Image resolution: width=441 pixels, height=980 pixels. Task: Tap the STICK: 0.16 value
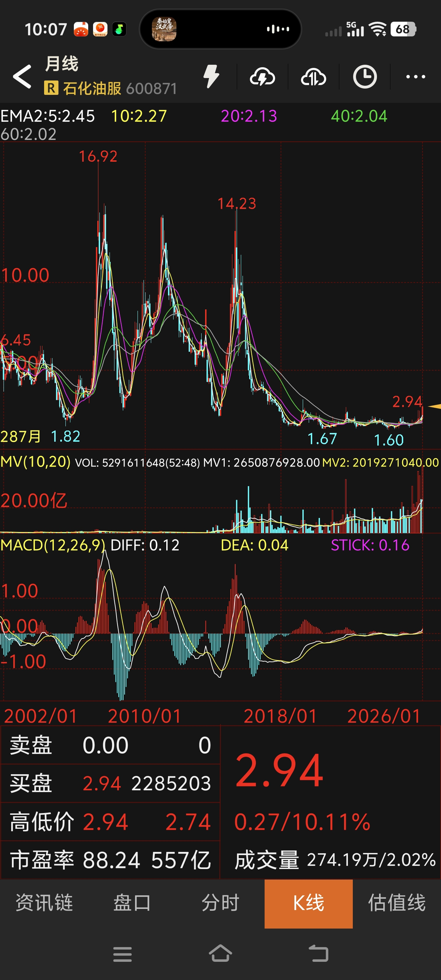pyautogui.click(x=370, y=545)
